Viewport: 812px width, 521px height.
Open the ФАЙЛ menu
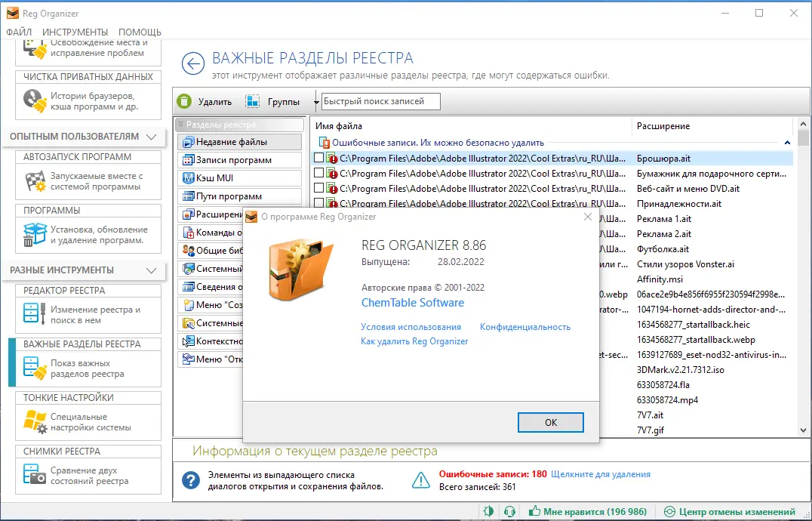point(19,32)
